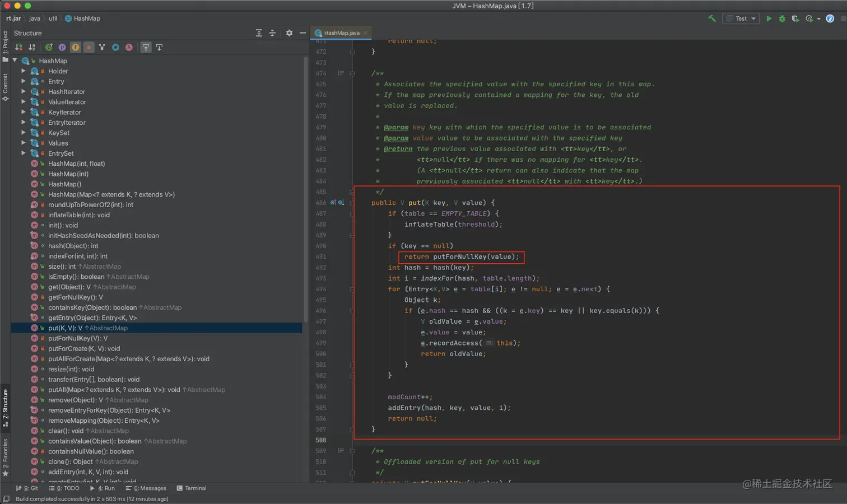Expand the Entry class node
Screen dimensions: 847x504
click(24, 81)
